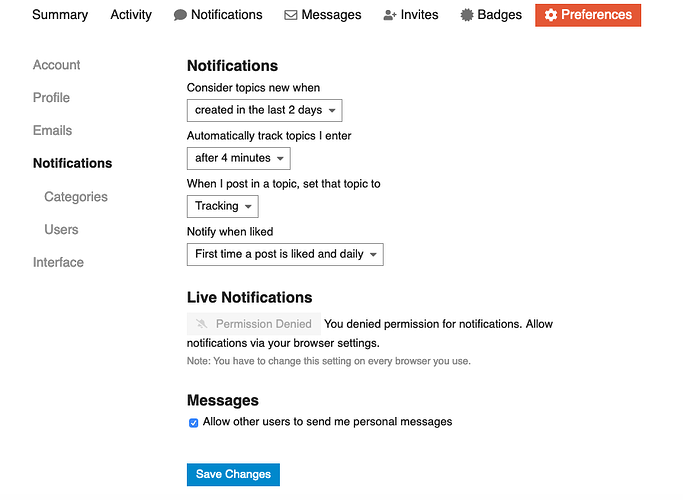The width and height of the screenshot is (683, 500).
Task: Click the Messages envelope icon
Action: pyautogui.click(x=291, y=15)
